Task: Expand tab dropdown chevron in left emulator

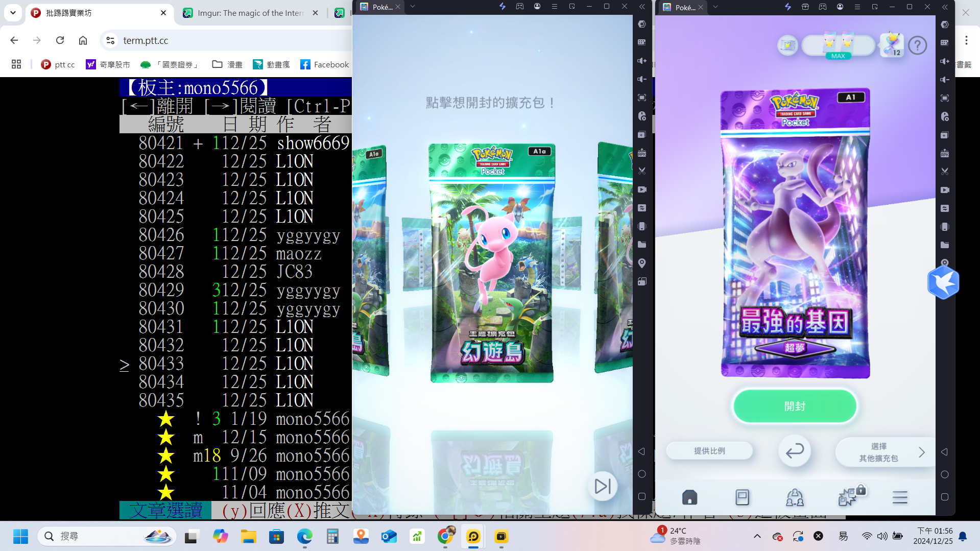Action: pyautogui.click(x=413, y=7)
